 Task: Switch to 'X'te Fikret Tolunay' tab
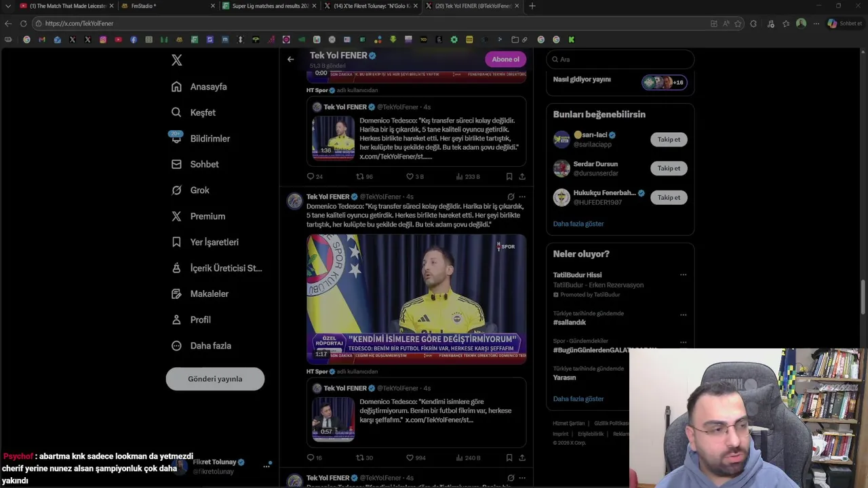[x=370, y=6]
